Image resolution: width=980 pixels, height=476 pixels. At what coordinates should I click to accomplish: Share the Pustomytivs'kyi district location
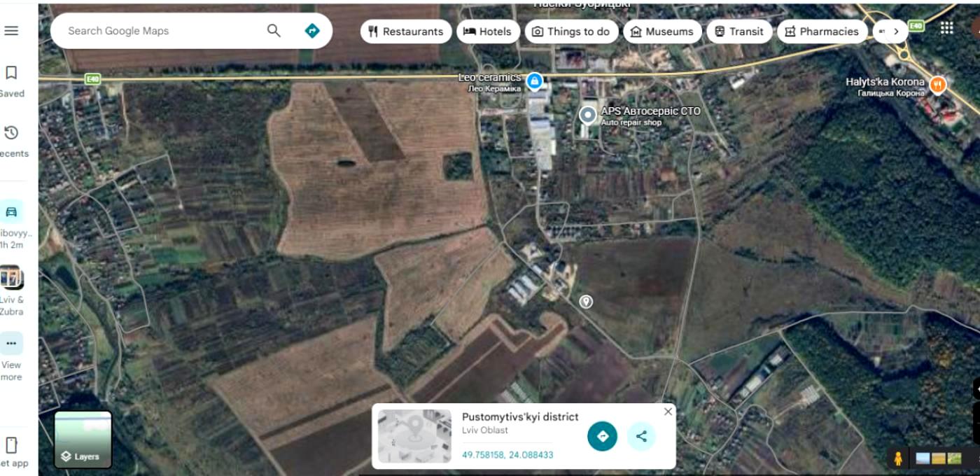click(x=641, y=436)
